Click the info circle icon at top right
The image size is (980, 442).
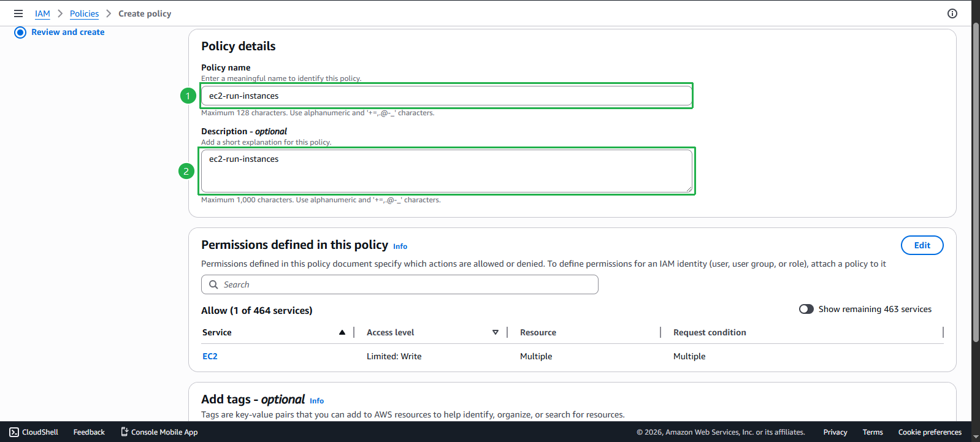(952, 13)
